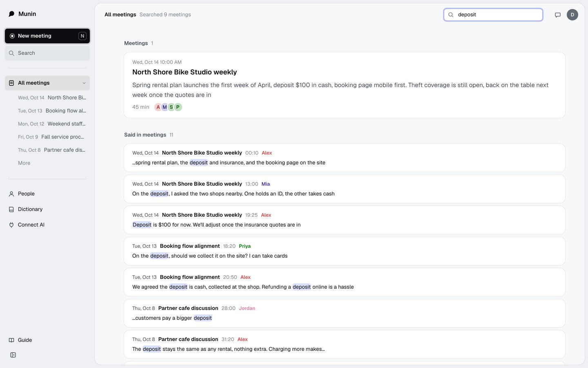Open the 20:50 Booking flow alignment snippet

345,282
